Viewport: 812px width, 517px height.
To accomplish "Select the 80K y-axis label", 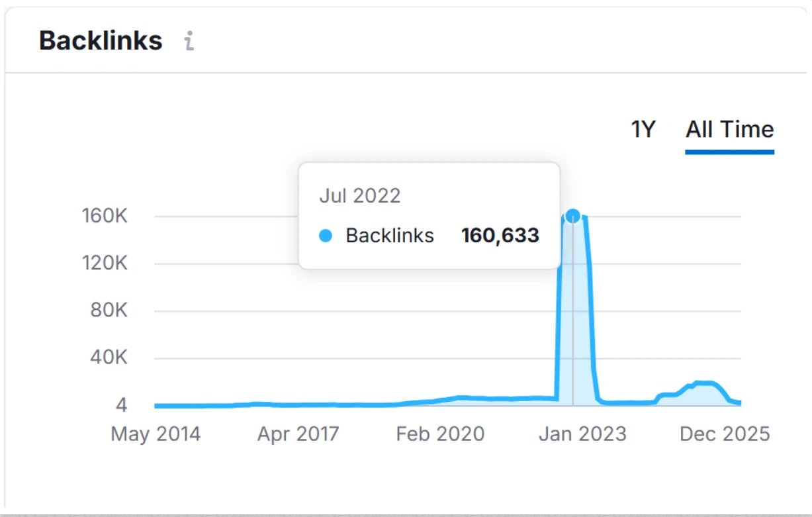I will 110,310.
